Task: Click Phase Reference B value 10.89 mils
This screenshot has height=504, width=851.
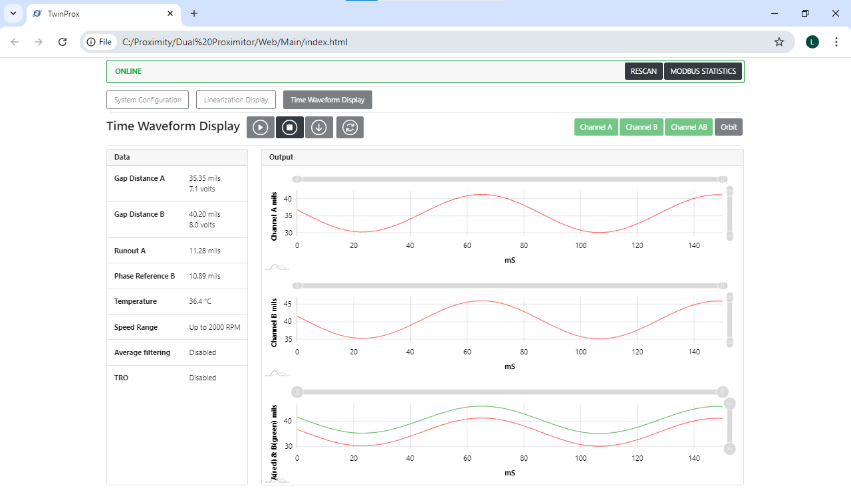Action: point(205,276)
